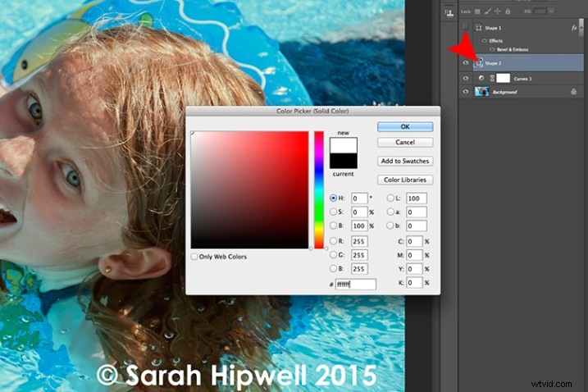Click Background layer thumbnail
The image size is (588, 392).
[x=481, y=92]
